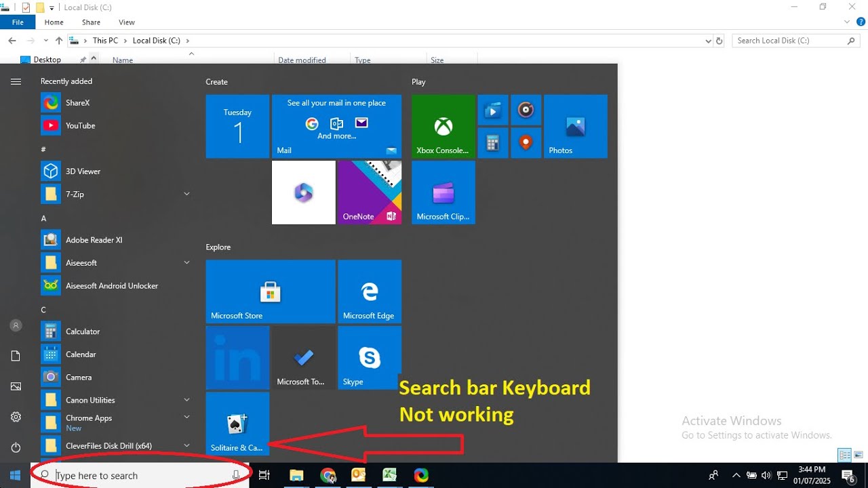
Task: Open the volume control in tray
Action: (x=766, y=475)
